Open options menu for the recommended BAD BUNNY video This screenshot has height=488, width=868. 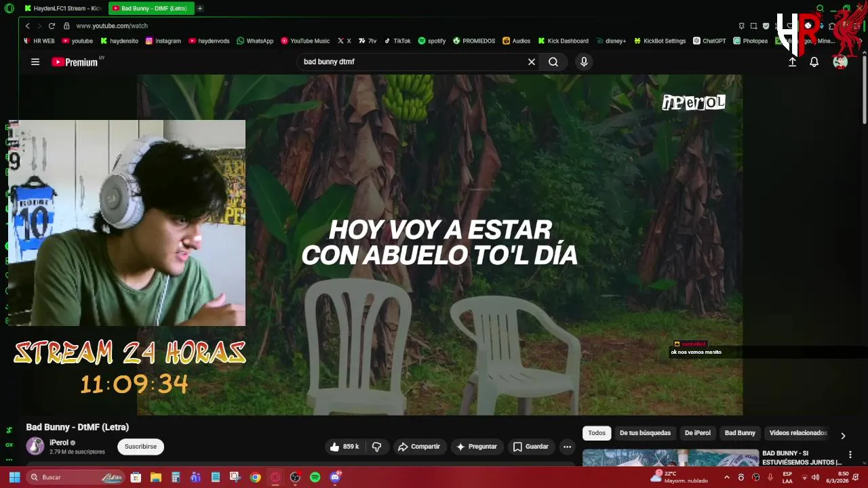(850, 455)
